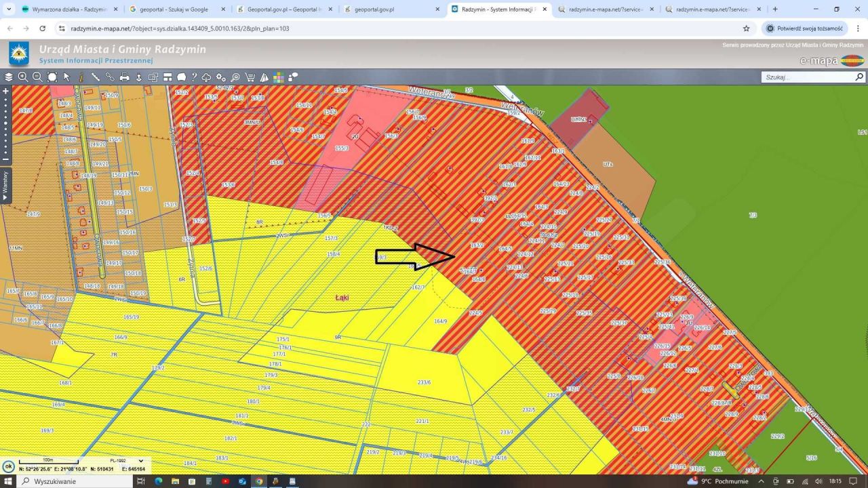
Task: Click the plus on the zoom slider
Action: [5, 91]
